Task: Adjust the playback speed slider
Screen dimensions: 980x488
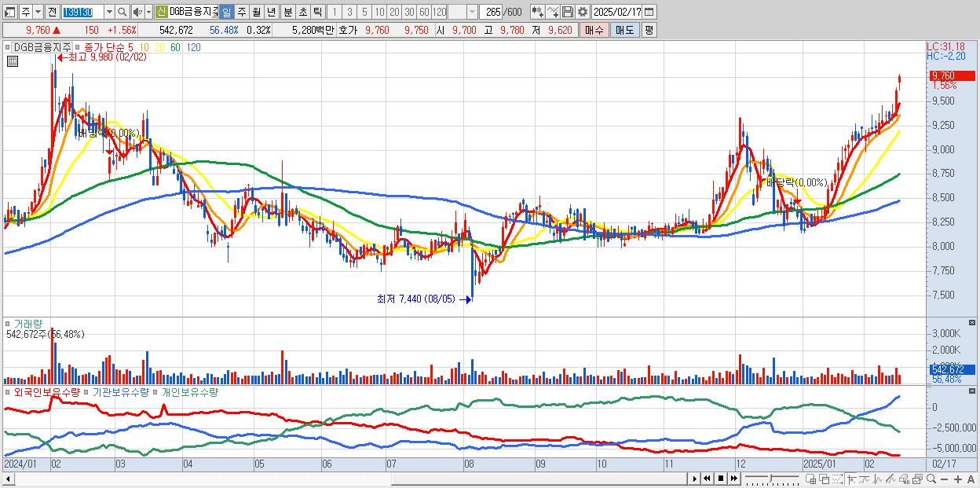Action: click(771, 477)
